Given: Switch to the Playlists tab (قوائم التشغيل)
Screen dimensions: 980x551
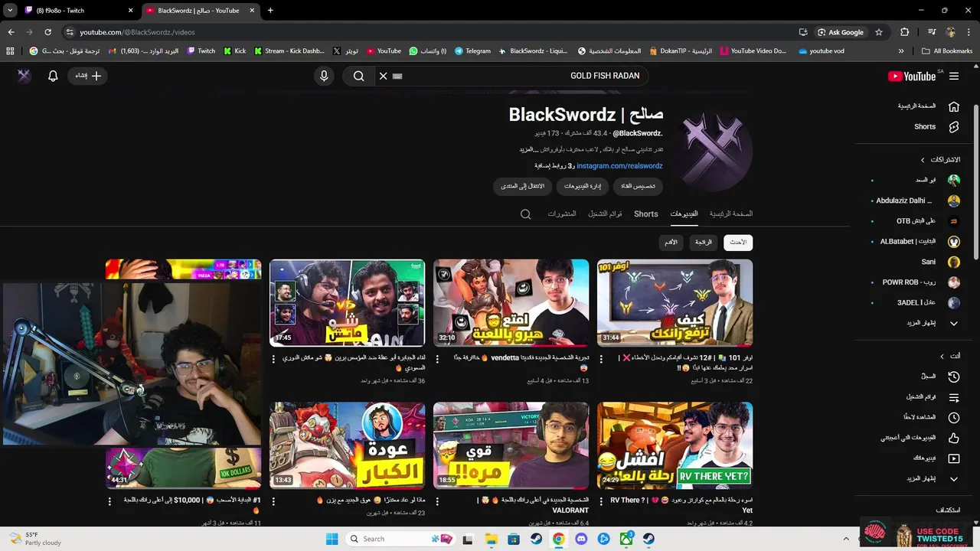Looking at the screenshot, I should pos(605,214).
